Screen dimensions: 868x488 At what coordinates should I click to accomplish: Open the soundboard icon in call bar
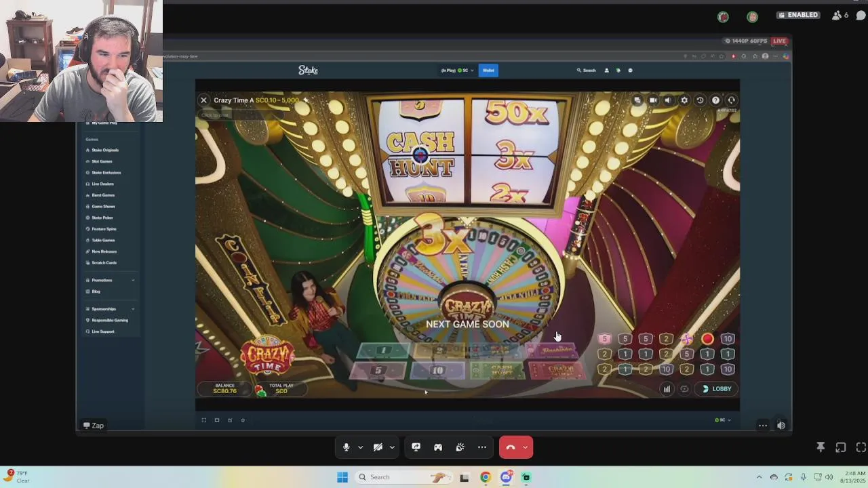point(460,447)
